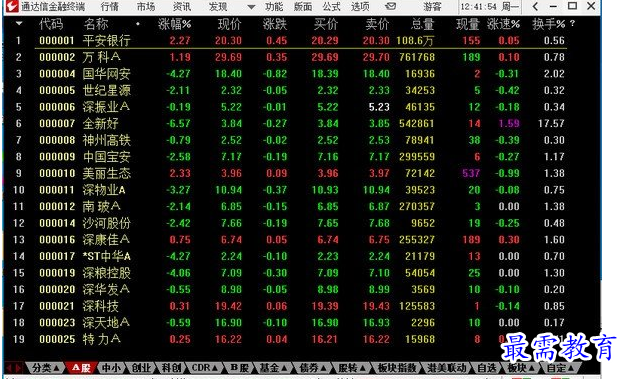Select the 美丽生态 stock name
Screen dimensions: 625x379
click(106, 173)
